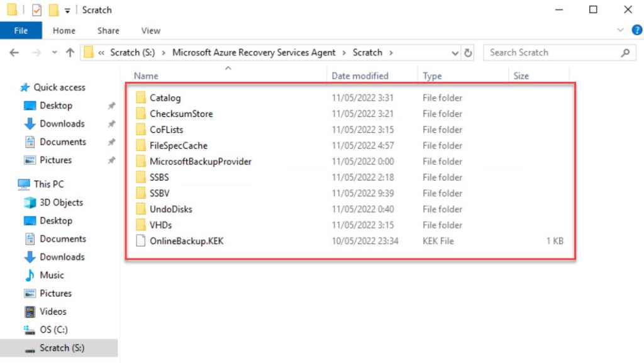Type in the Search Scratch field
Viewport: 644px width, 363px height.
[550, 53]
